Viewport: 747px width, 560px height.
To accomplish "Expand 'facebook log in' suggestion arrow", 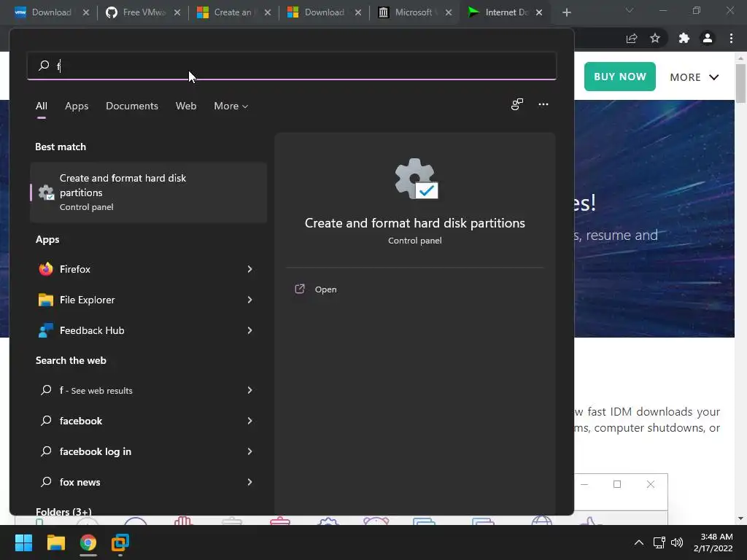I will [249, 451].
